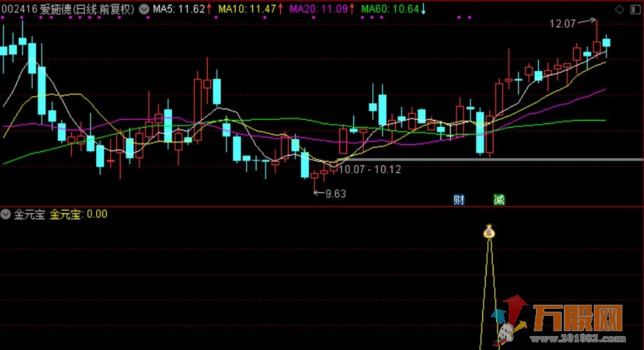Open the main chart indicator dropdown arrow
644x350 pixels.
click(x=144, y=9)
